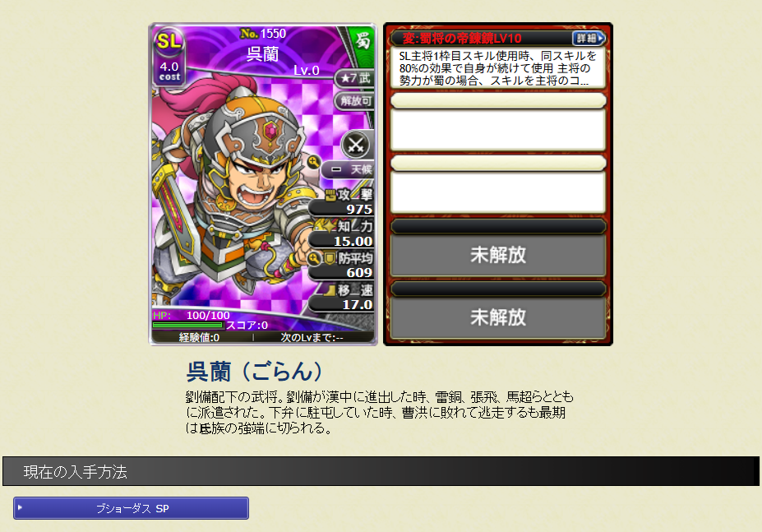
Task: Select the first 未解放 locked skill slot
Action: pos(498,255)
